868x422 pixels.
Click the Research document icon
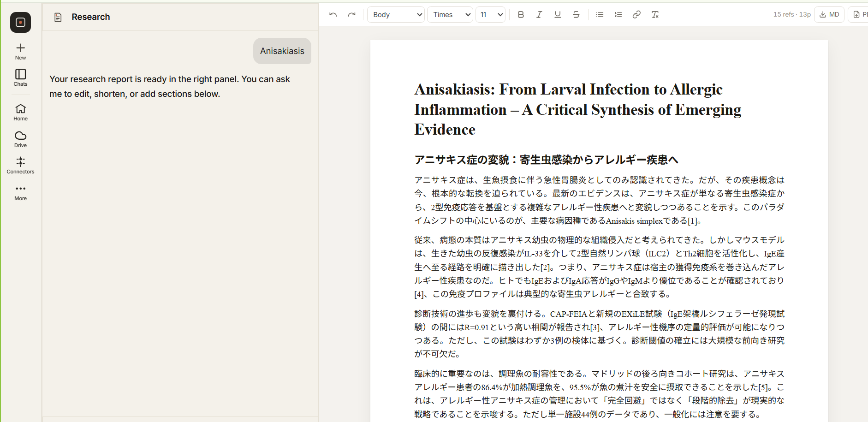pyautogui.click(x=58, y=17)
